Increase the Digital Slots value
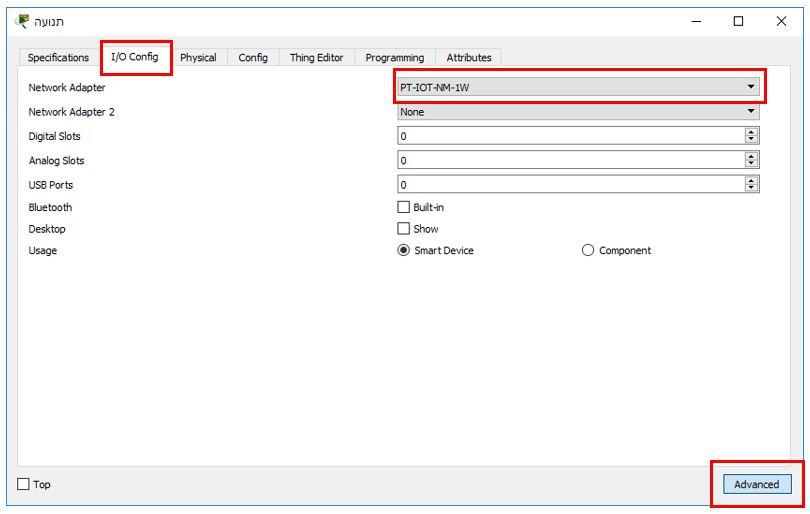 [752, 132]
